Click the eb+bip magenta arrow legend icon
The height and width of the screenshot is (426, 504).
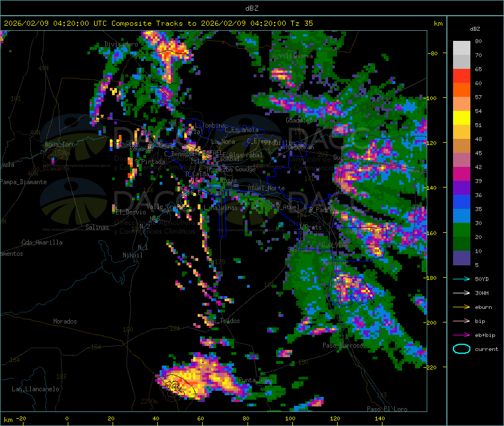pyautogui.click(x=461, y=335)
